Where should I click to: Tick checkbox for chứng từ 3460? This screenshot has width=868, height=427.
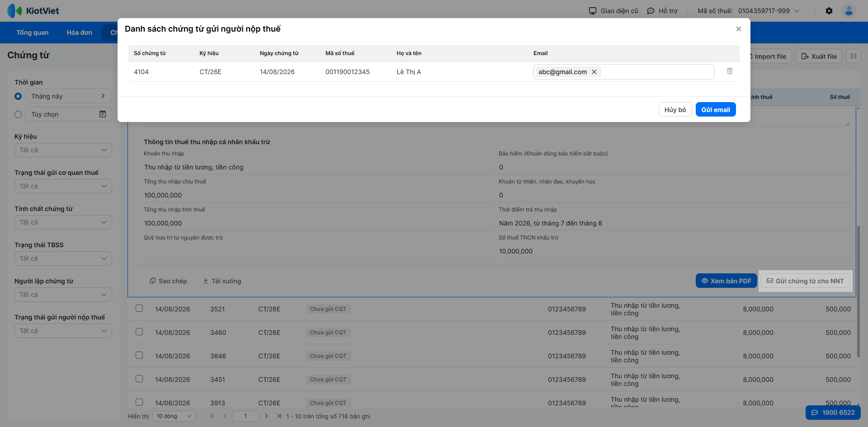(139, 332)
